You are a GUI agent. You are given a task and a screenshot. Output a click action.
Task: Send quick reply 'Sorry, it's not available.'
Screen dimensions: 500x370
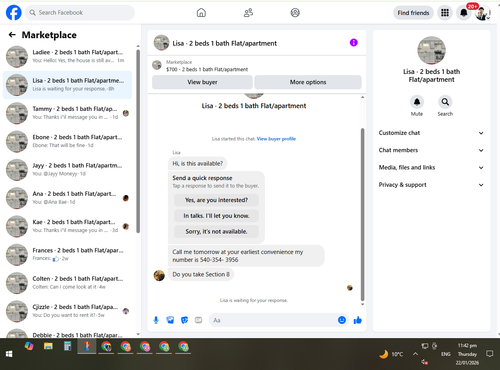click(x=216, y=231)
